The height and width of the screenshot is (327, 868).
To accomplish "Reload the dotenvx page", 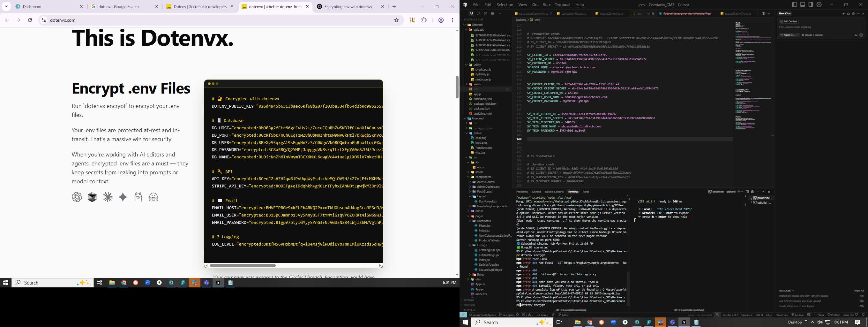I will tap(30, 20).
